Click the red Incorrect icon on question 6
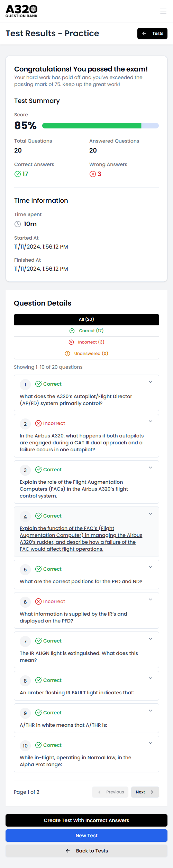This screenshot has width=173, height=868. point(38,601)
